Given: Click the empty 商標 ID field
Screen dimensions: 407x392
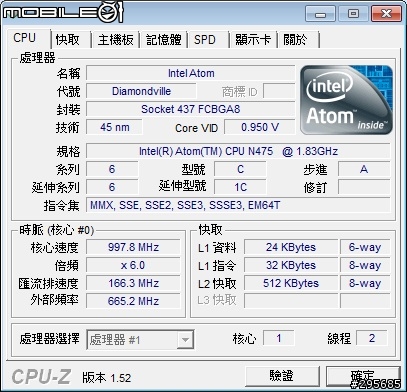Looking at the screenshot, I should coord(279,91).
